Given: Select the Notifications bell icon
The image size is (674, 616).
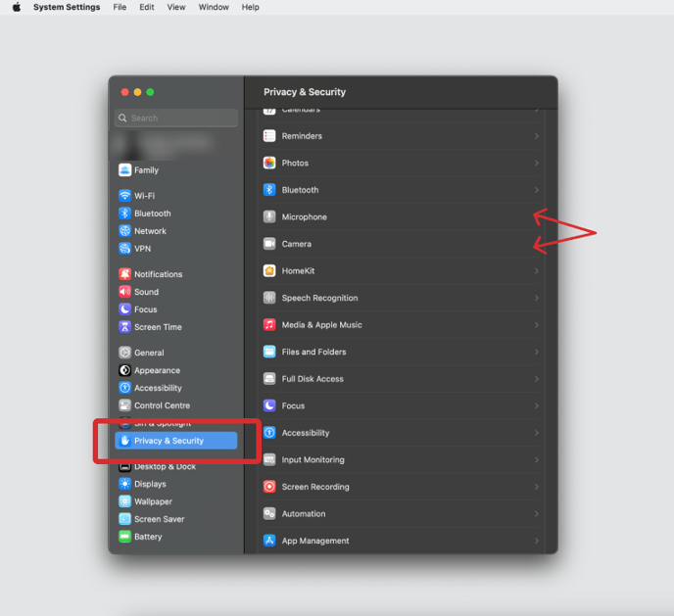Looking at the screenshot, I should coord(124,273).
